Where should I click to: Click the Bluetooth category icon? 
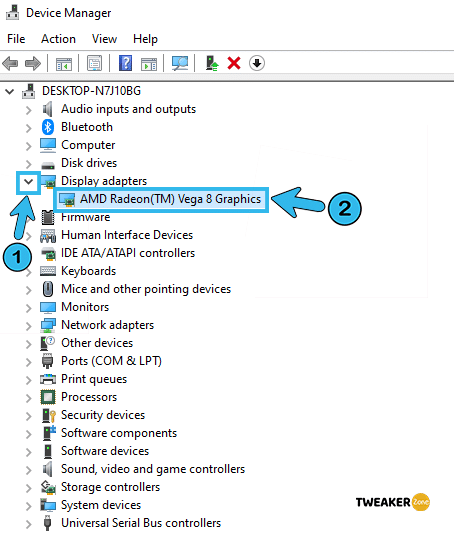(48, 127)
